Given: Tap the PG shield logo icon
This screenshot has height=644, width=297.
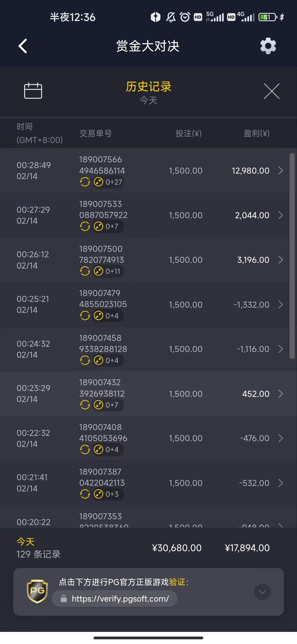Looking at the screenshot, I should pos(37,591).
